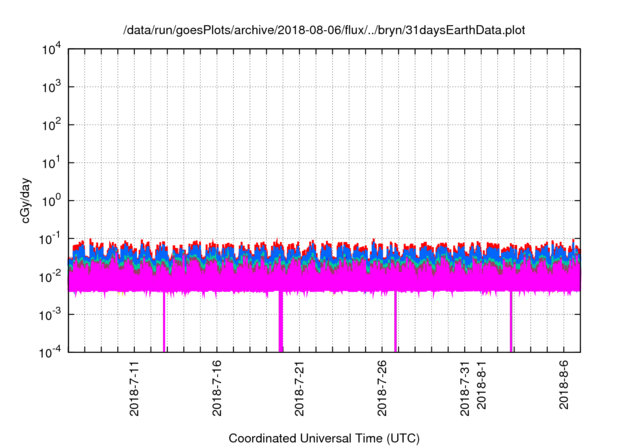640x448 pixels.
Task: Click the 2018-7-26 date label
Action: pos(382,388)
